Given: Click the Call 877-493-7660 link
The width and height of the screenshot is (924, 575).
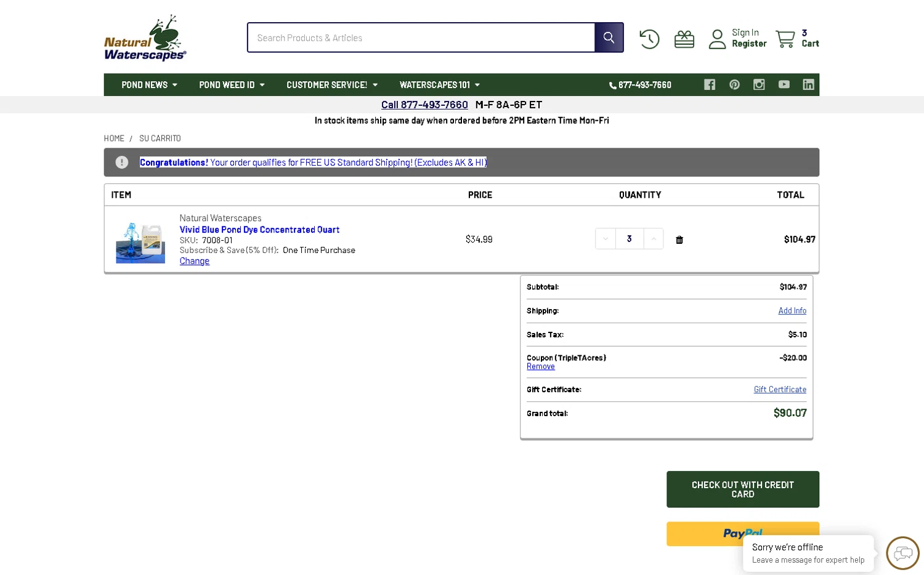Looking at the screenshot, I should pyautogui.click(x=424, y=105).
